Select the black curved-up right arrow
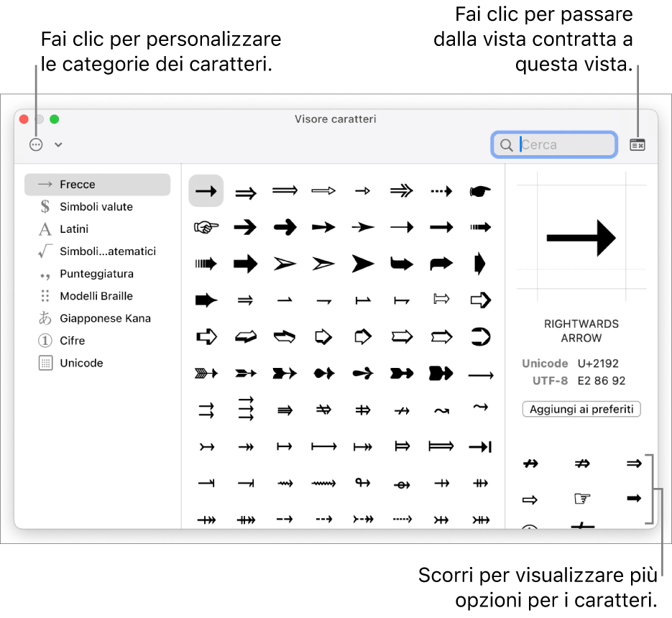Viewport: 672px width, 618px height. click(x=441, y=264)
